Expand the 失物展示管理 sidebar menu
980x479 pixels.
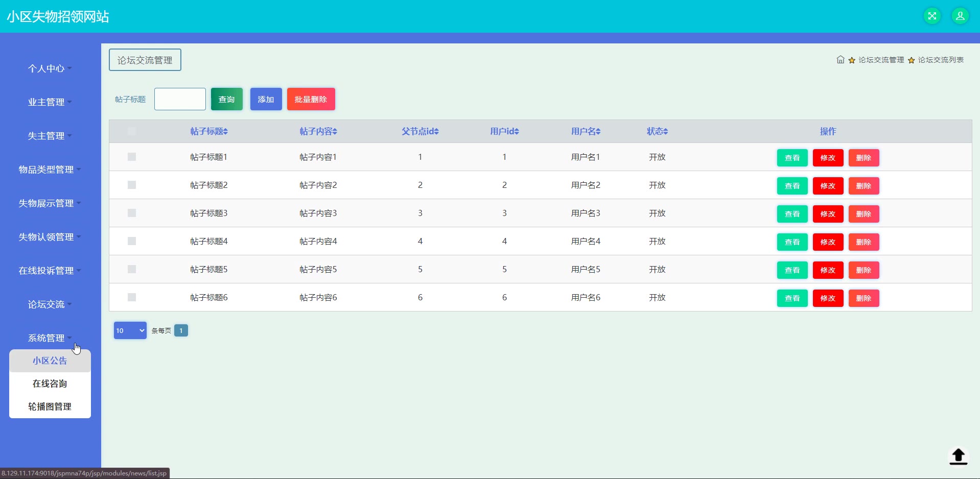50,203
